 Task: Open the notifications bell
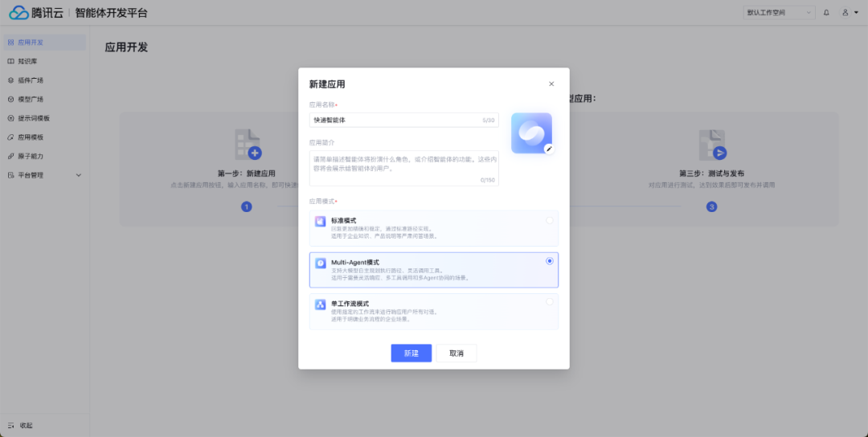click(826, 12)
